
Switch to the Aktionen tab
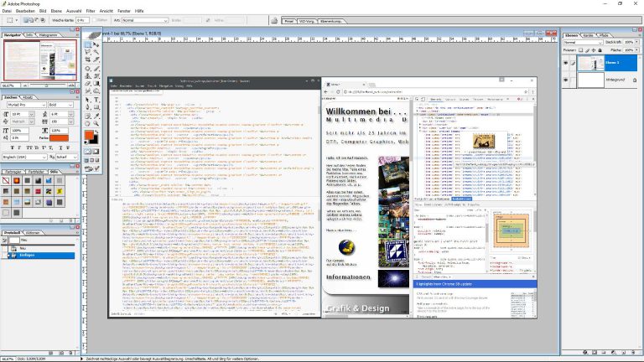(33, 233)
